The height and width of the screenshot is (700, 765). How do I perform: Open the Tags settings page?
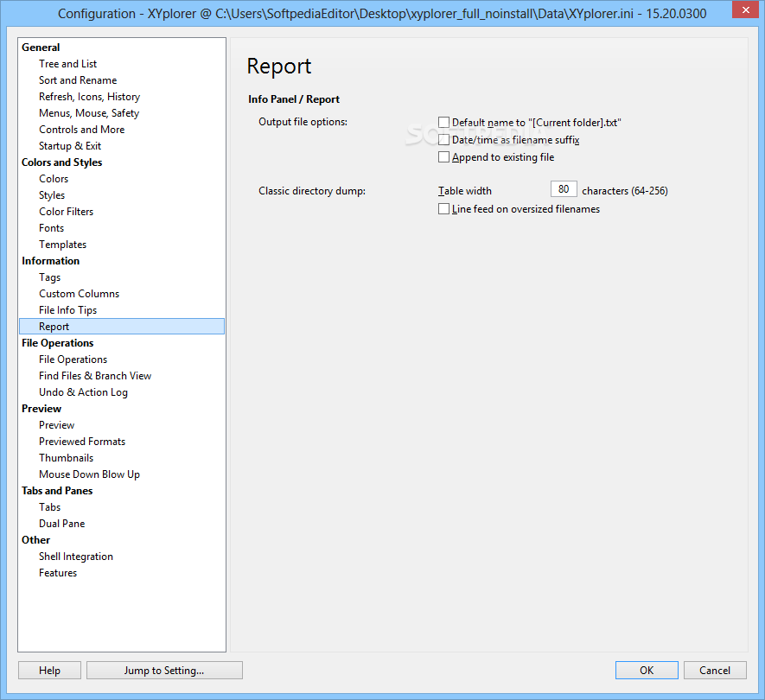[x=50, y=277]
